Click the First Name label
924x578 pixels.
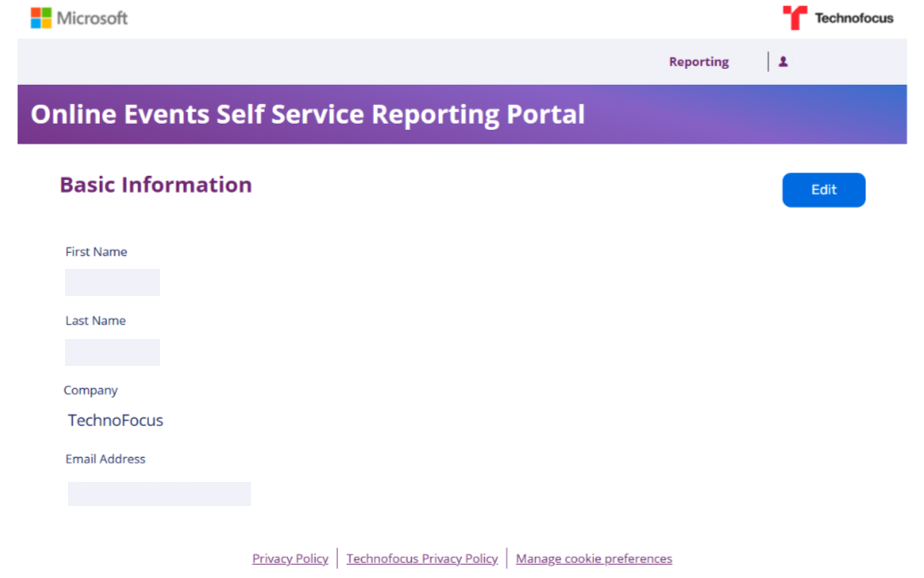click(96, 252)
